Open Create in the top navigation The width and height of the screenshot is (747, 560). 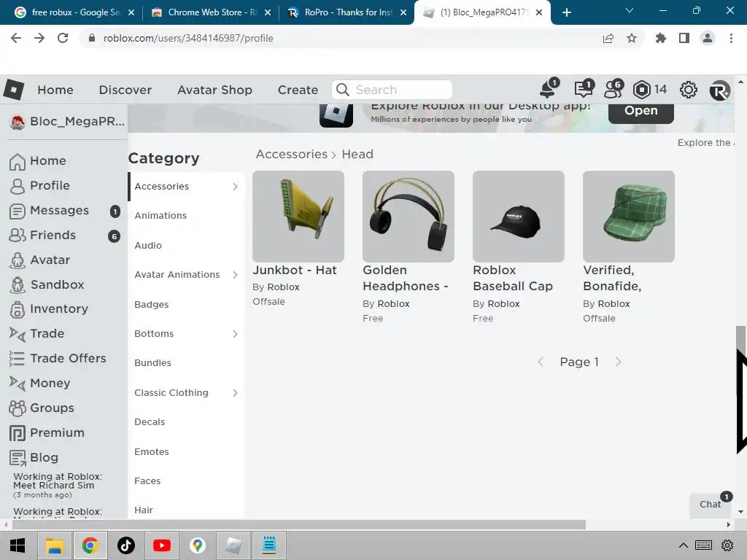(298, 90)
